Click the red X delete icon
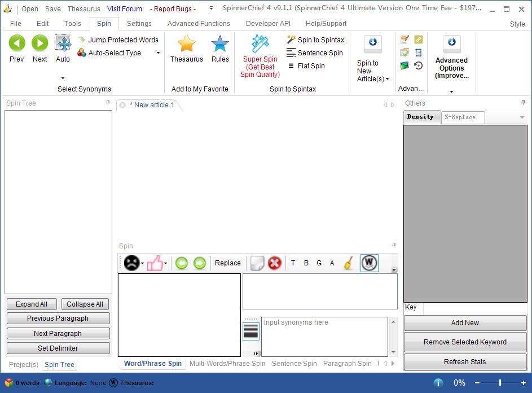This screenshot has width=532, height=393. (x=275, y=263)
